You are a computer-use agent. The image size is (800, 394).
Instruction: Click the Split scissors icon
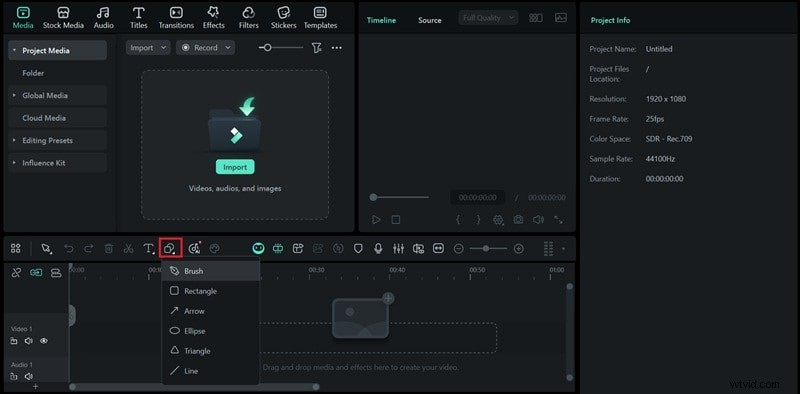click(x=129, y=249)
